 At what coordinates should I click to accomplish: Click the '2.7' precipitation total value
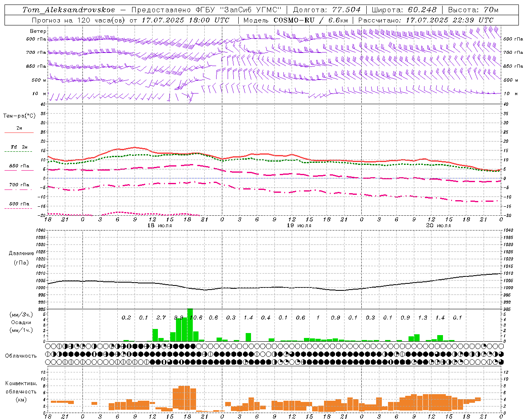(x=161, y=317)
